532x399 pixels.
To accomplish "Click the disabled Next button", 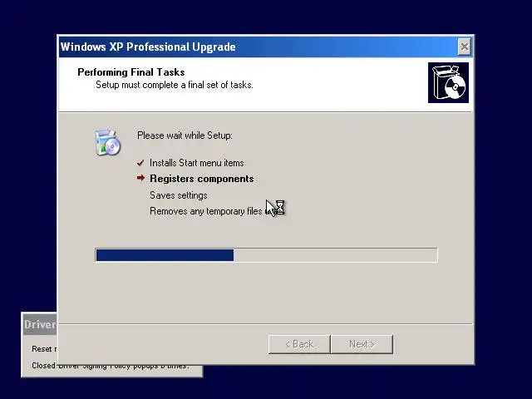I will pyautogui.click(x=362, y=344).
